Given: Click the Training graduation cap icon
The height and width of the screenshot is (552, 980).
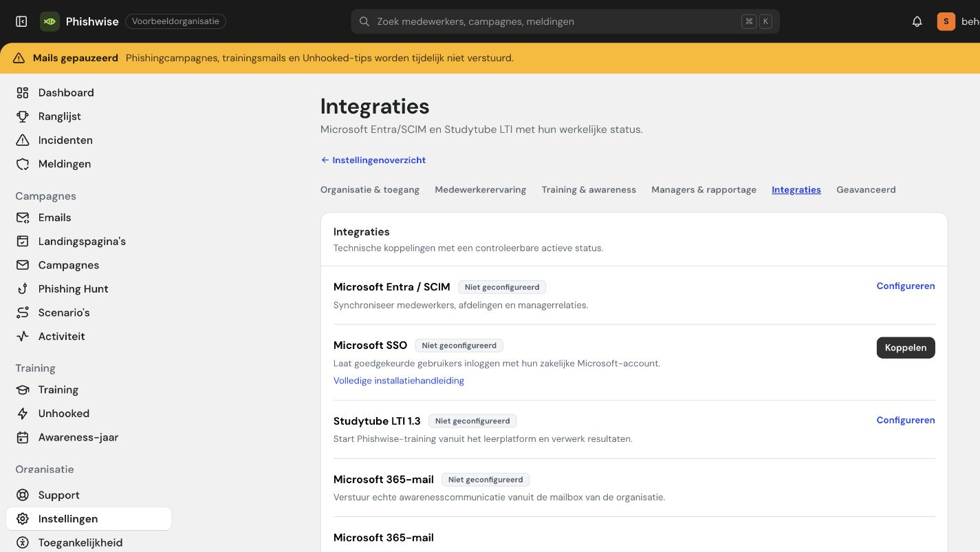Looking at the screenshot, I should (x=23, y=390).
